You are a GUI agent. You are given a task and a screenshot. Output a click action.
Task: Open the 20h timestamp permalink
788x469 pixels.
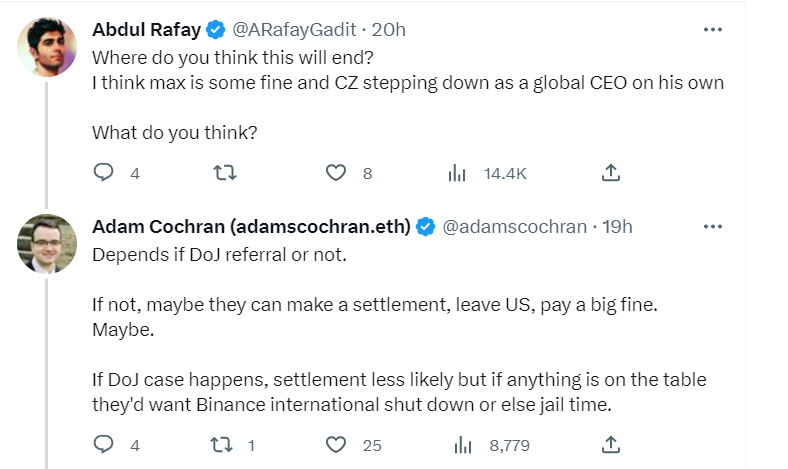[x=388, y=29]
